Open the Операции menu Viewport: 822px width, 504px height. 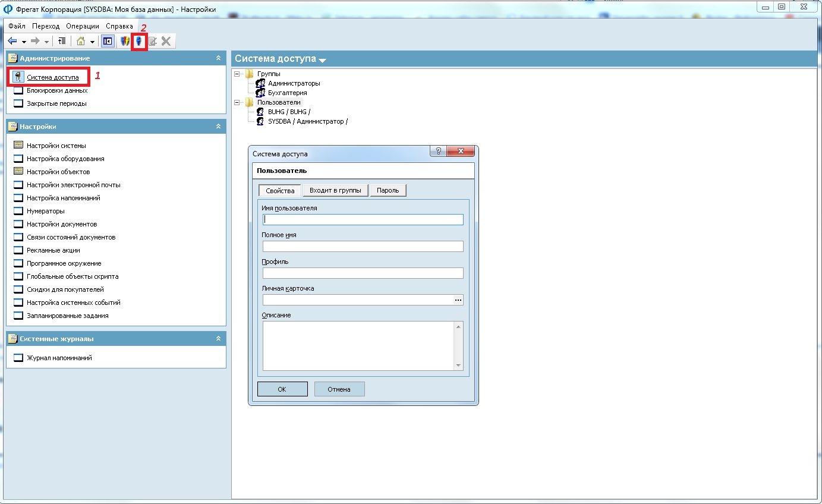(83, 26)
